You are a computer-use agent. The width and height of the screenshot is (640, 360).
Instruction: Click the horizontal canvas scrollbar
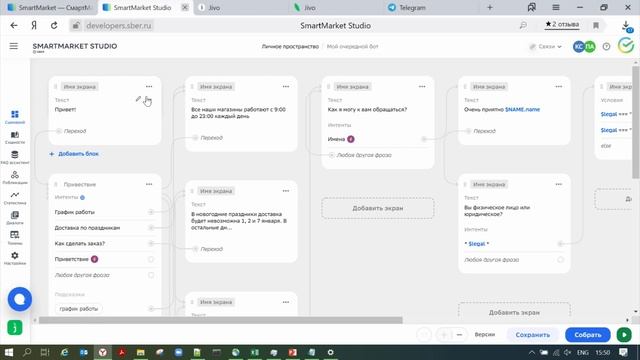pos(220,320)
